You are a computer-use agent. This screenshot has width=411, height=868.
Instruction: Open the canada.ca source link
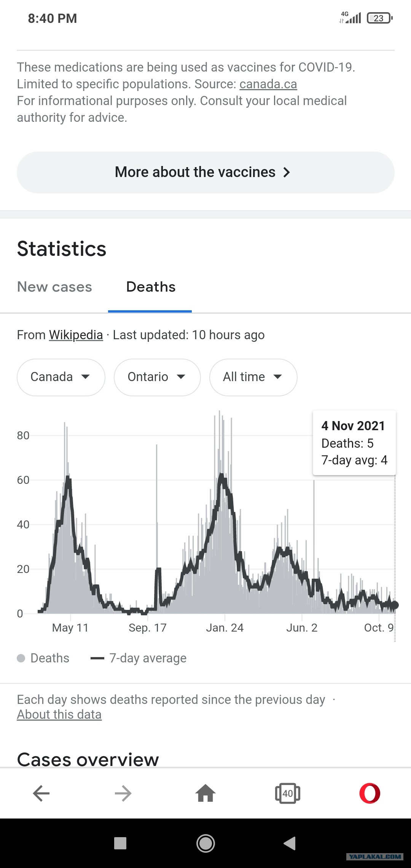point(268,84)
